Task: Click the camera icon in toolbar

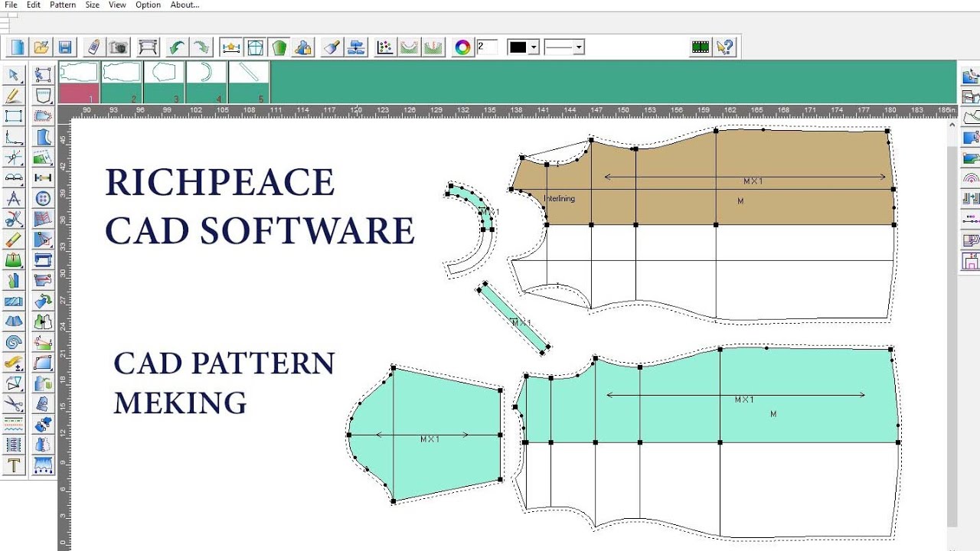Action: click(x=118, y=47)
